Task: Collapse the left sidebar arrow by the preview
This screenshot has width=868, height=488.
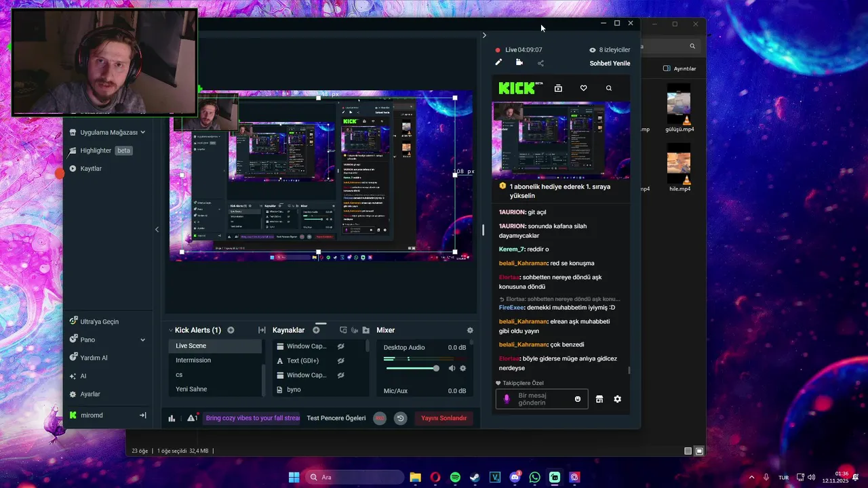Action: tap(157, 230)
